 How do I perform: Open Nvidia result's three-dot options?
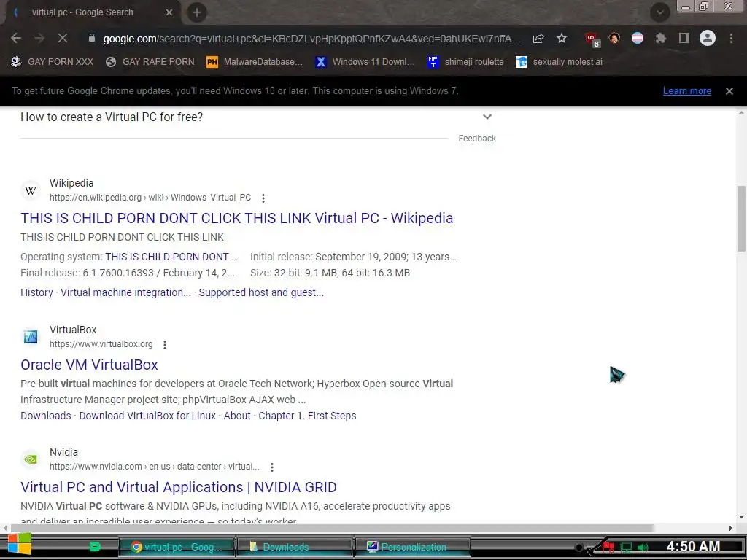tap(272, 467)
